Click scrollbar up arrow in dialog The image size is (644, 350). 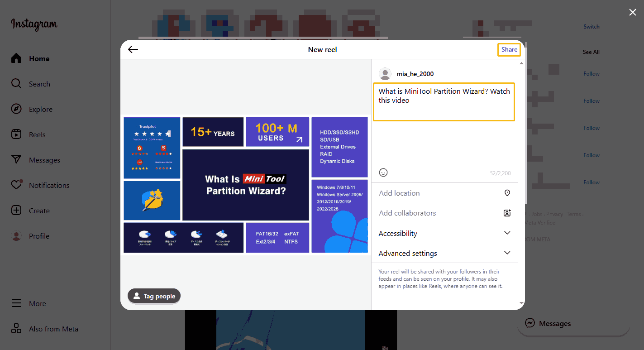pos(521,63)
